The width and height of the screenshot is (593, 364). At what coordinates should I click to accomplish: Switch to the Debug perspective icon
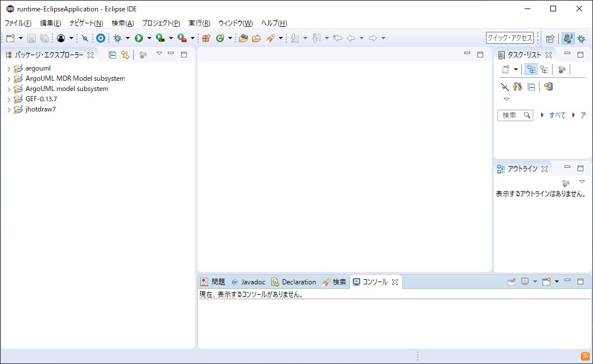point(582,38)
